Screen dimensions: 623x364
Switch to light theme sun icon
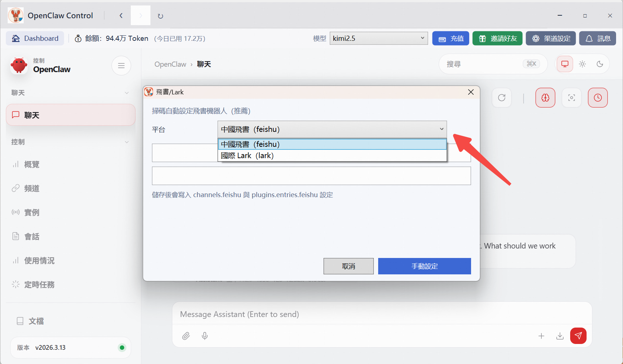(x=582, y=64)
